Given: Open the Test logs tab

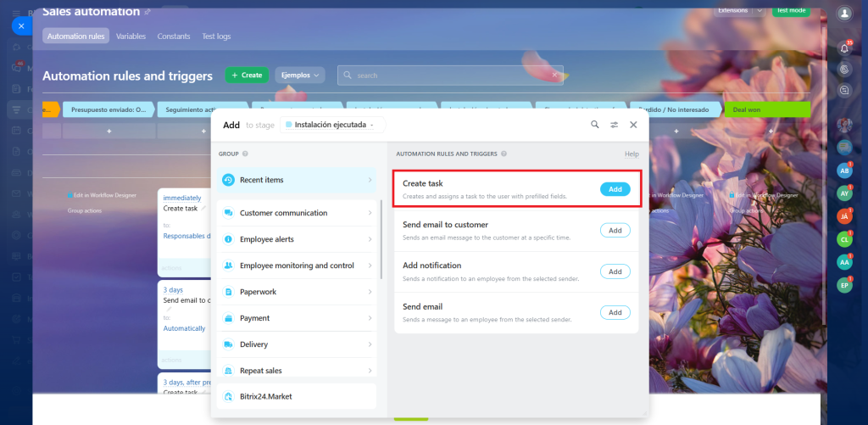Looking at the screenshot, I should pos(216,36).
